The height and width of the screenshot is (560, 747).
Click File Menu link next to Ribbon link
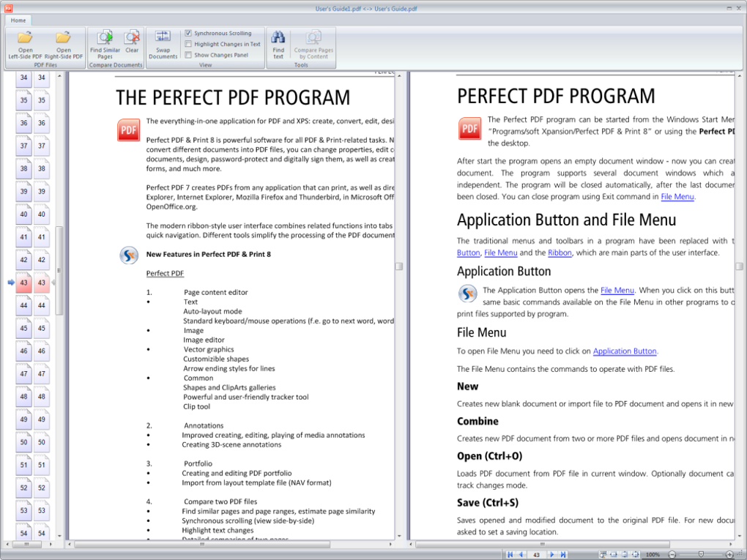(x=501, y=253)
